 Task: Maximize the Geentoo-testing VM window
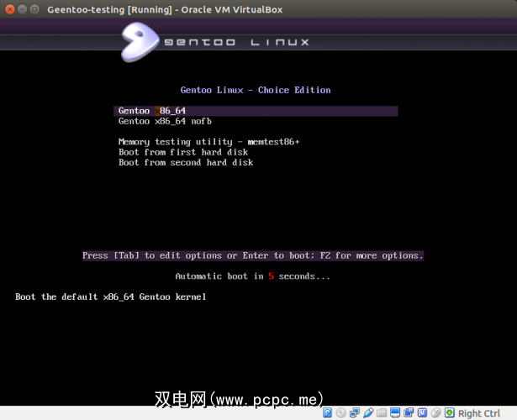click(34, 9)
